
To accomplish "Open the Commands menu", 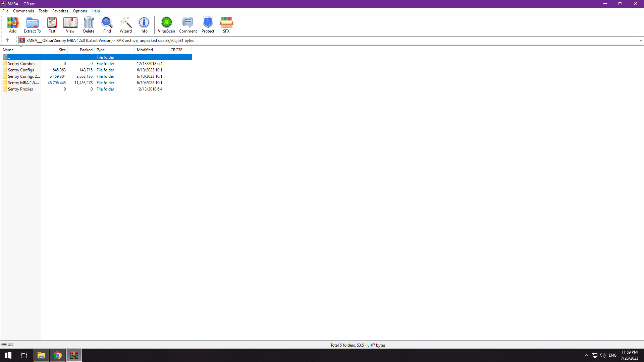I will [x=23, y=11].
